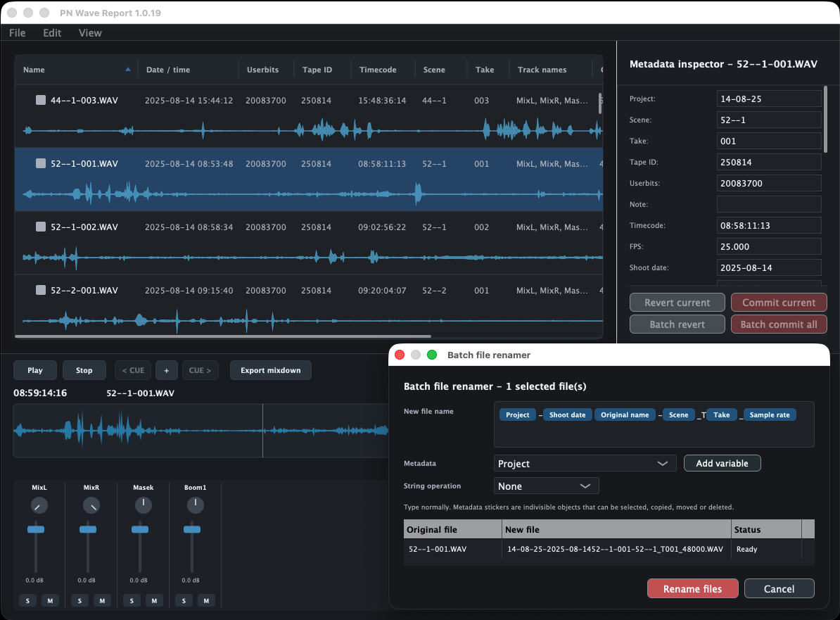840x620 pixels.
Task: Click the Masek volume fader
Action: (140, 529)
